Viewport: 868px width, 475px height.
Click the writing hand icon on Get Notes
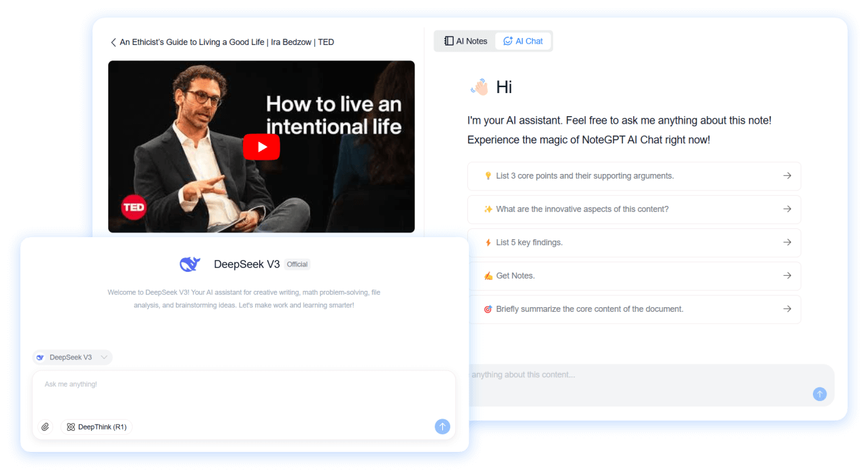point(488,276)
